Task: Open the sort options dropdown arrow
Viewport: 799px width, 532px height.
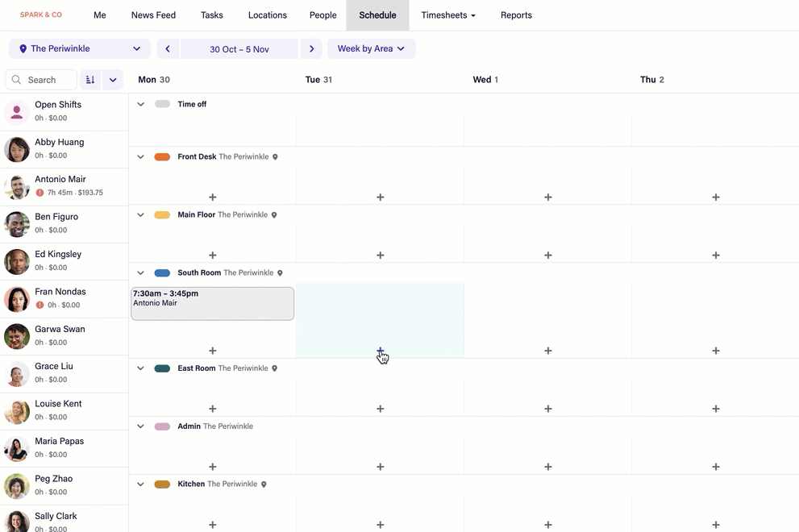Action: pyautogui.click(x=113, y=80)
